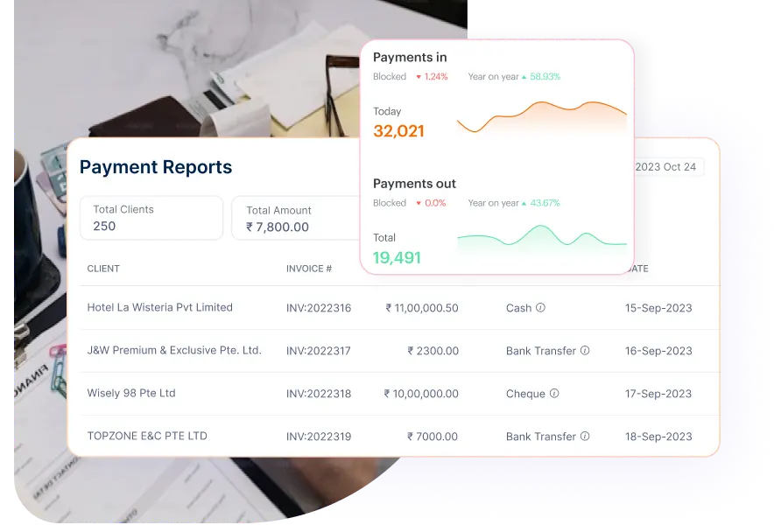Click the Cash payment mode

coord(519,308)
